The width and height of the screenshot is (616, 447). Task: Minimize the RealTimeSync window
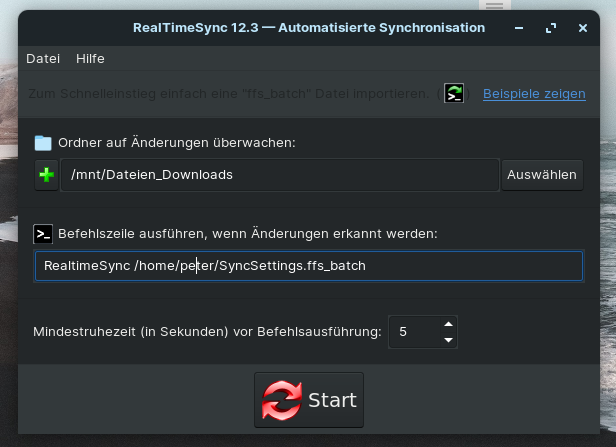point(519,28)
